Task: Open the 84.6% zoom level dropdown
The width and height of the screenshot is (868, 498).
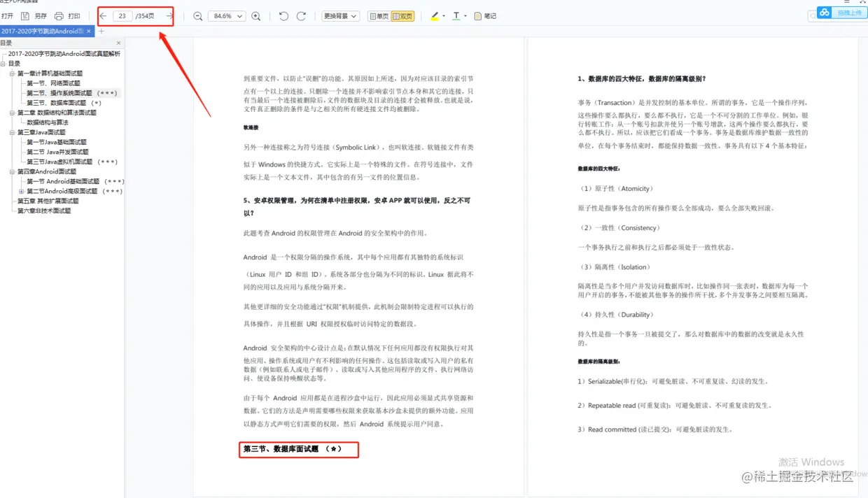Action: click(227, 16)
